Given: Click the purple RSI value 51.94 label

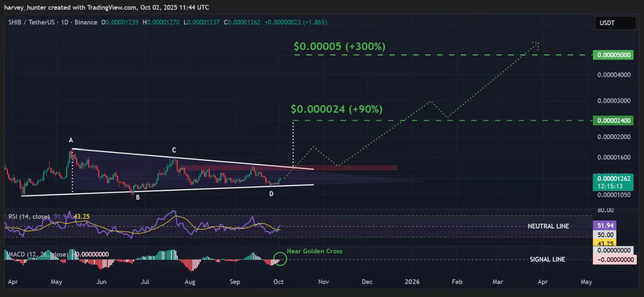Looking at the screenshot, I should pos(605,225).
